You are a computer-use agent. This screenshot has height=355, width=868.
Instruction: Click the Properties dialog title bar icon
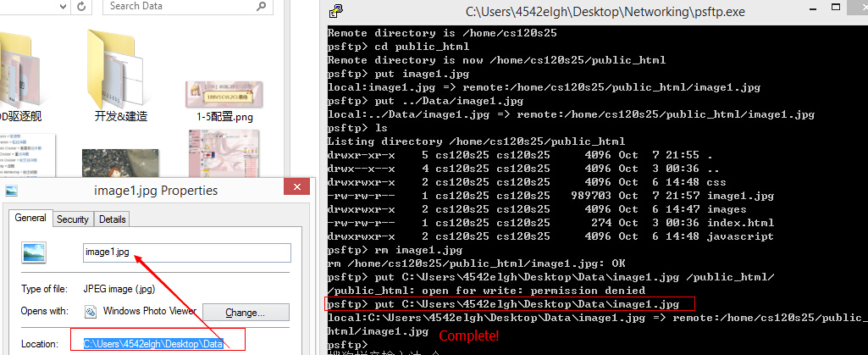(x=11, y=191)
